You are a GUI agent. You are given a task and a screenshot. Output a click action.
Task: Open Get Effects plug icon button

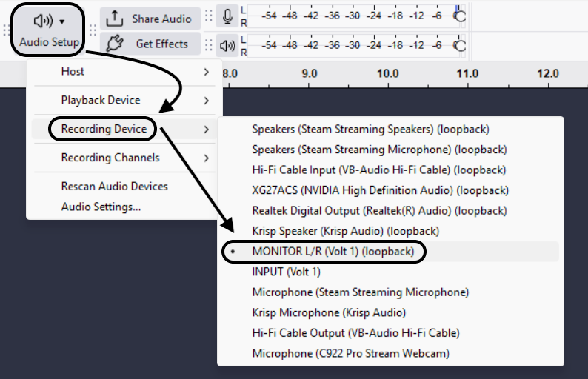coord(115,44)
